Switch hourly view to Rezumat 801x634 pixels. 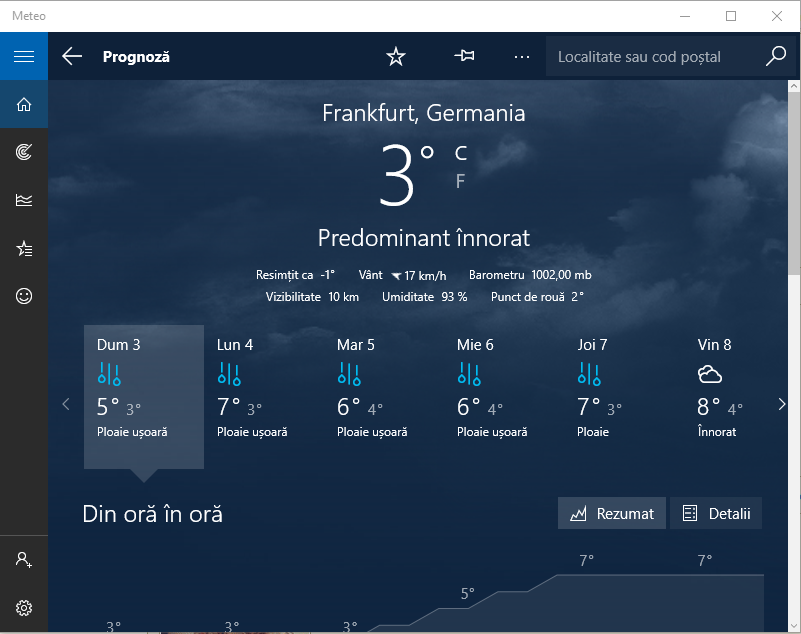(x=611, y=513)
